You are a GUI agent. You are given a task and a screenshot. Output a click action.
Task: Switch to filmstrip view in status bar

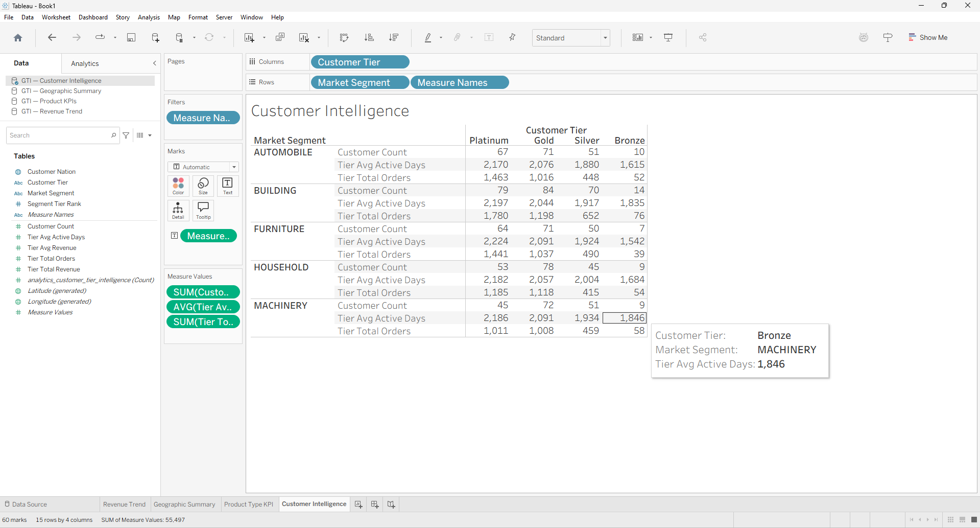click(962, 520)
